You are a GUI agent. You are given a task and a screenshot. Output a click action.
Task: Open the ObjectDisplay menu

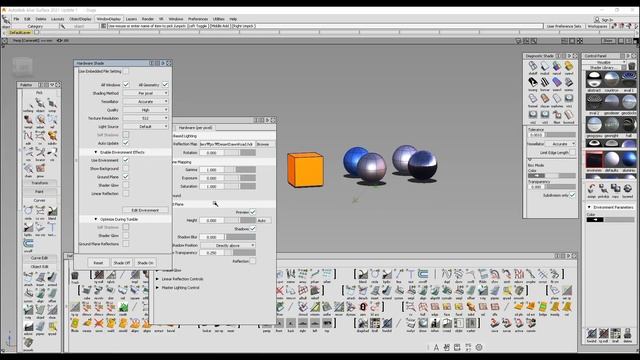(80, 19)
